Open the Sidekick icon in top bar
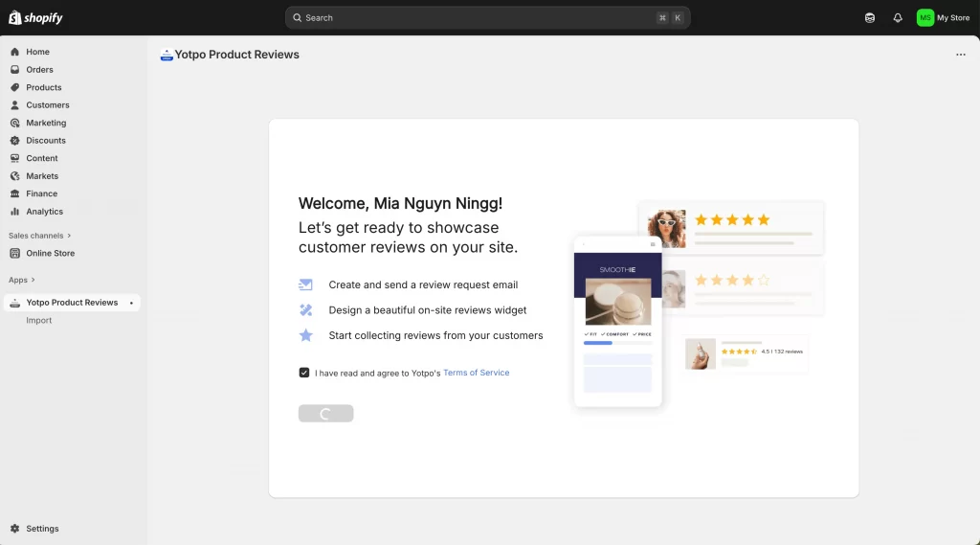The height and width of the screenshot is (545, 980). (869, 17)
